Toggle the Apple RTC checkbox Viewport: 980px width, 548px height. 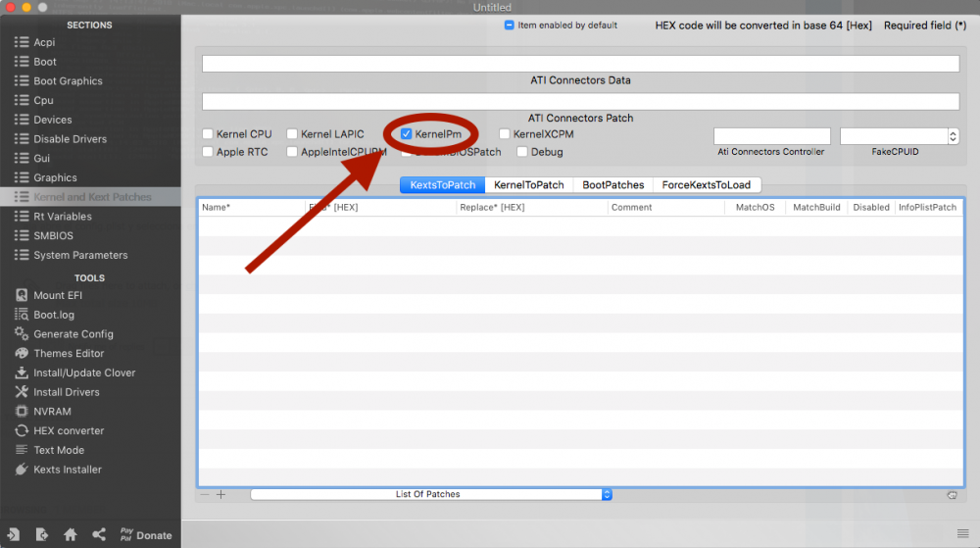[x=208, y=152]
